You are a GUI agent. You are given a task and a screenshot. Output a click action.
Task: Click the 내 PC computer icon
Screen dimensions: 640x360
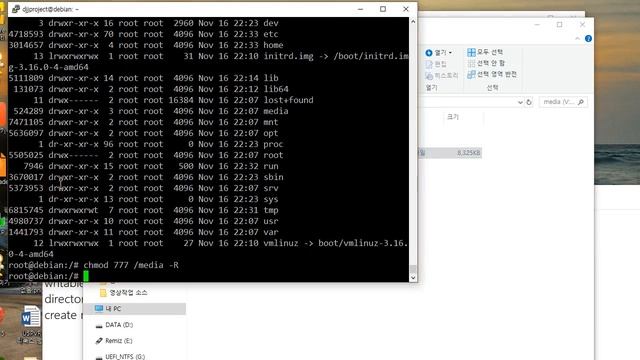tap(98, 309)
